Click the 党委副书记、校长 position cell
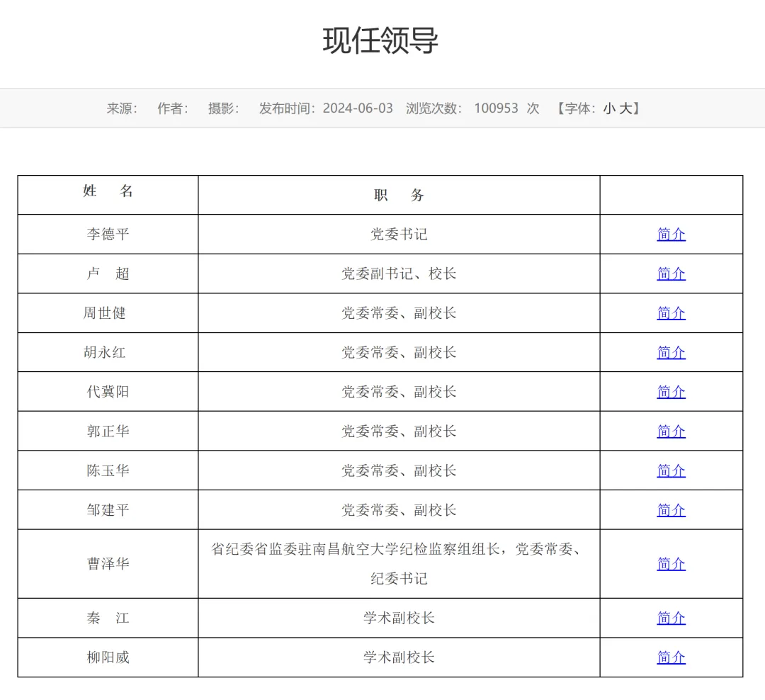 click(399, 274)
